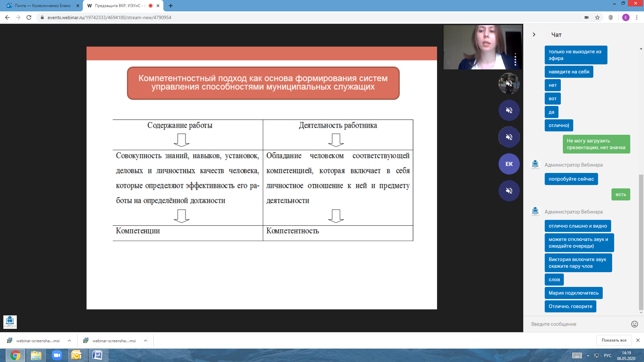Click the address bar URL events.webinar.ru
This screenshot has height=362, width=644.
point(109,17)
